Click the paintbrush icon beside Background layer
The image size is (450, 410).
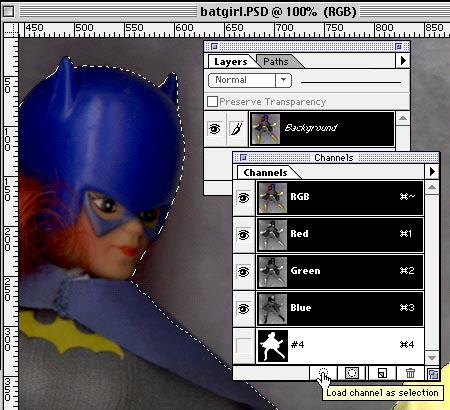[x=237, y=129]
